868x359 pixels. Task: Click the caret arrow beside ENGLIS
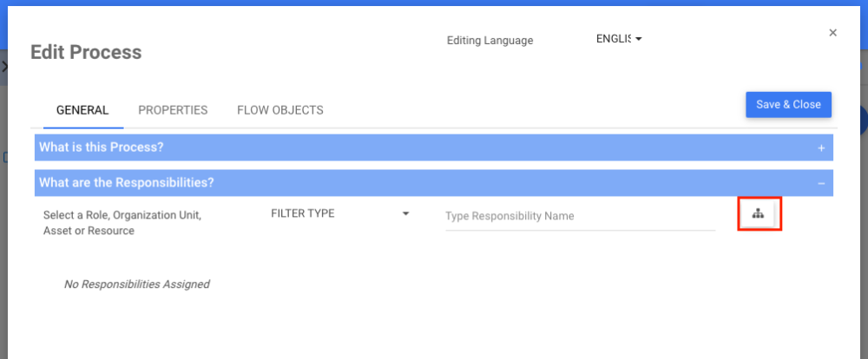pyautogui.click(x=638, y=39)
